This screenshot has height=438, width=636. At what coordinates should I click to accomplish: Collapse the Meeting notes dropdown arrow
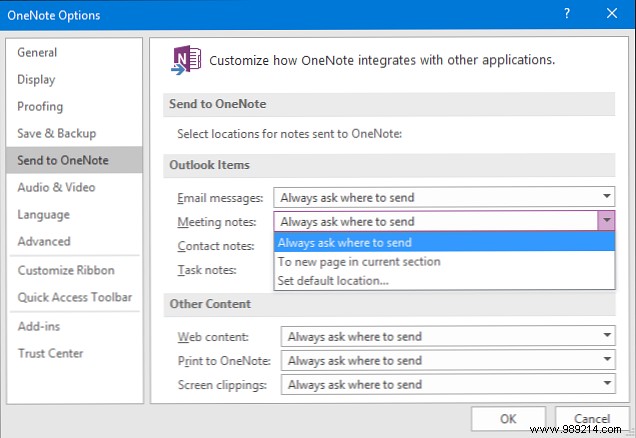point(606,221)
